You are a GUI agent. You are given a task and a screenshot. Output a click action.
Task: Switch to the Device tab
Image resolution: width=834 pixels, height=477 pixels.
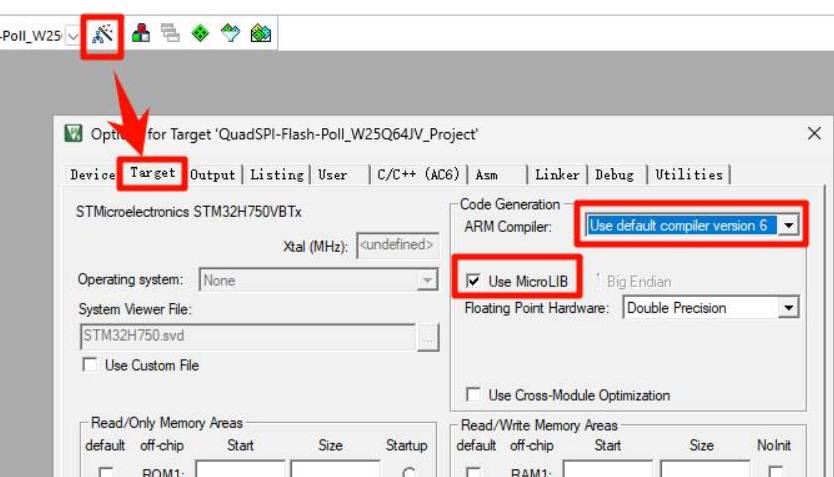click(x=93, y=175)
